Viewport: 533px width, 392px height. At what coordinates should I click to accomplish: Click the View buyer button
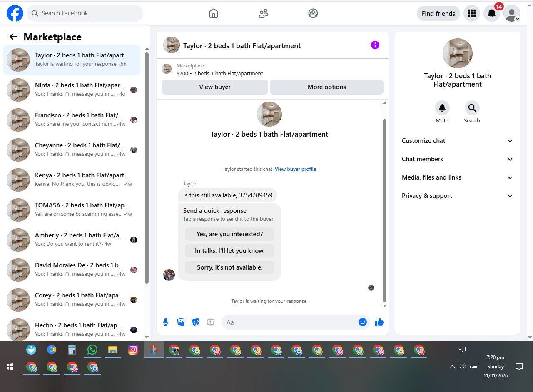coord(215,87)
